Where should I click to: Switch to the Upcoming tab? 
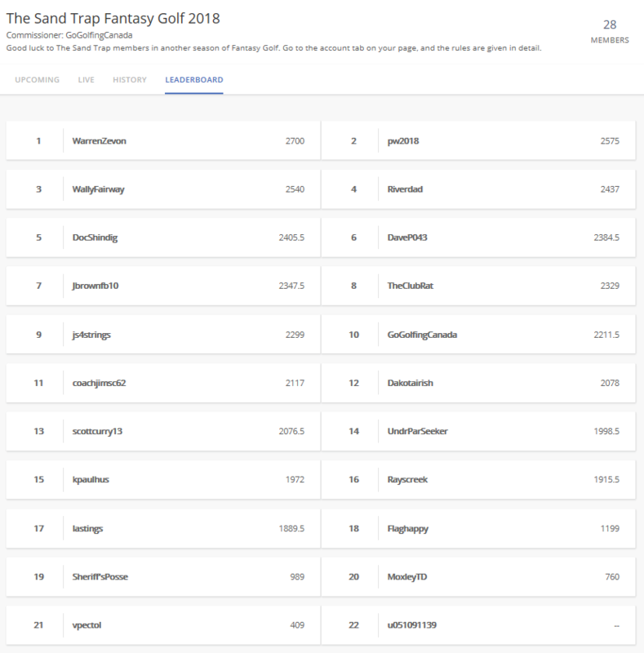point(37,80)
